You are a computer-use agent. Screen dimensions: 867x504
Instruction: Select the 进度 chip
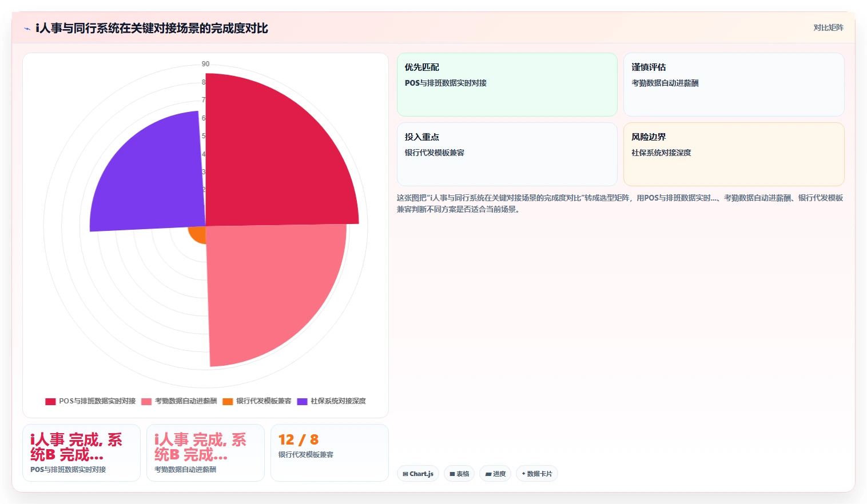tap(495, 474)
